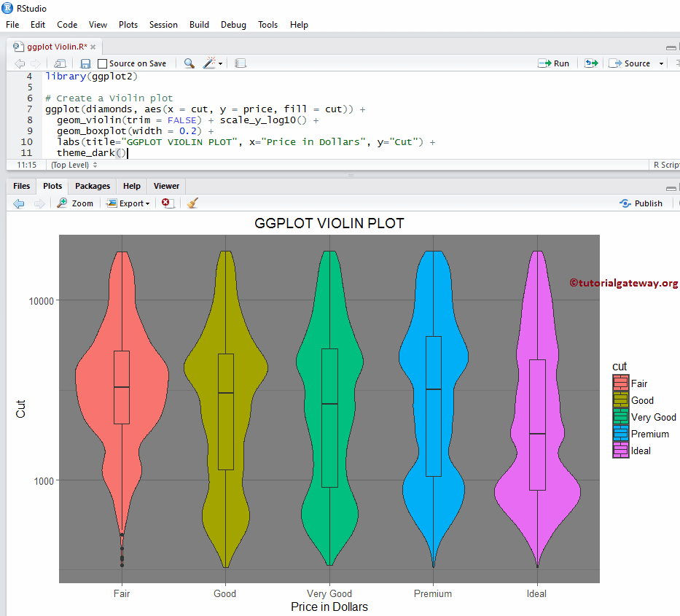Enable Source on Save

(x=102, y=63)
